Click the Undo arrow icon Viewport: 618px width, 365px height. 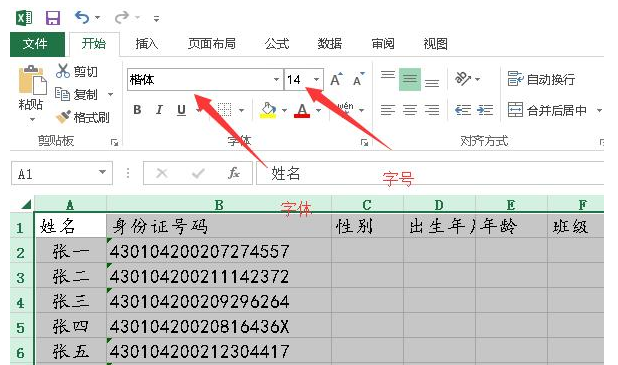(82, 17)
